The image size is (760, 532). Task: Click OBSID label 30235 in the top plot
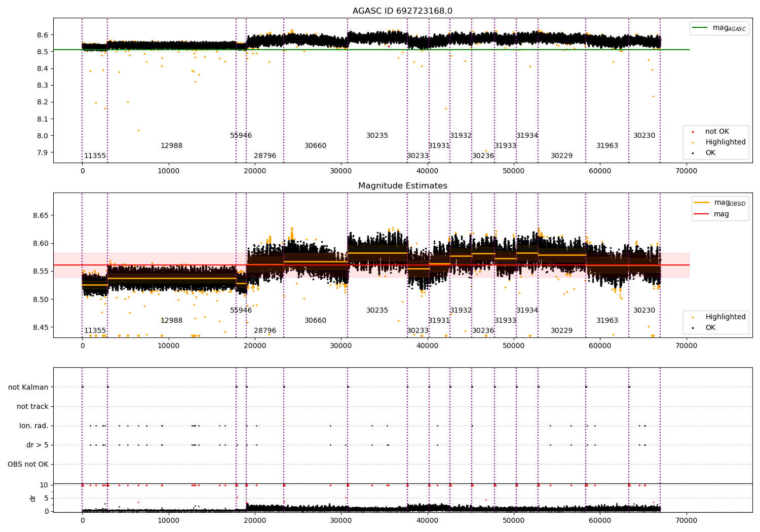pos(377,136)
